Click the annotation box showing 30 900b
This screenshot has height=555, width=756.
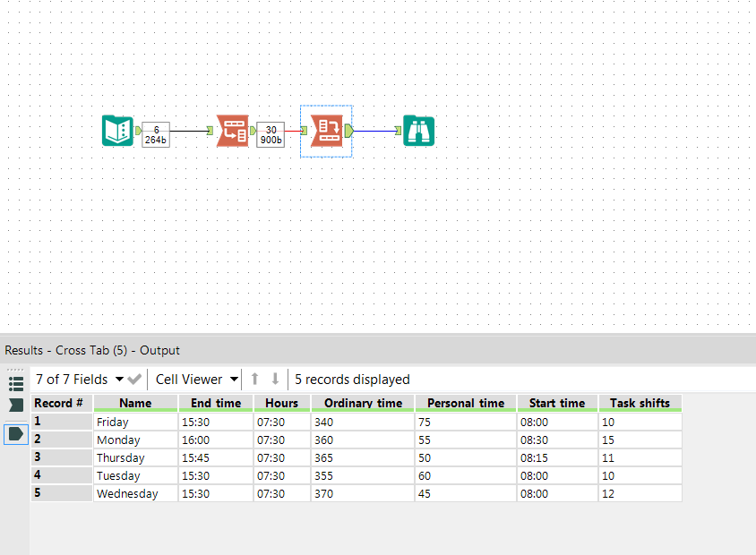271,131
